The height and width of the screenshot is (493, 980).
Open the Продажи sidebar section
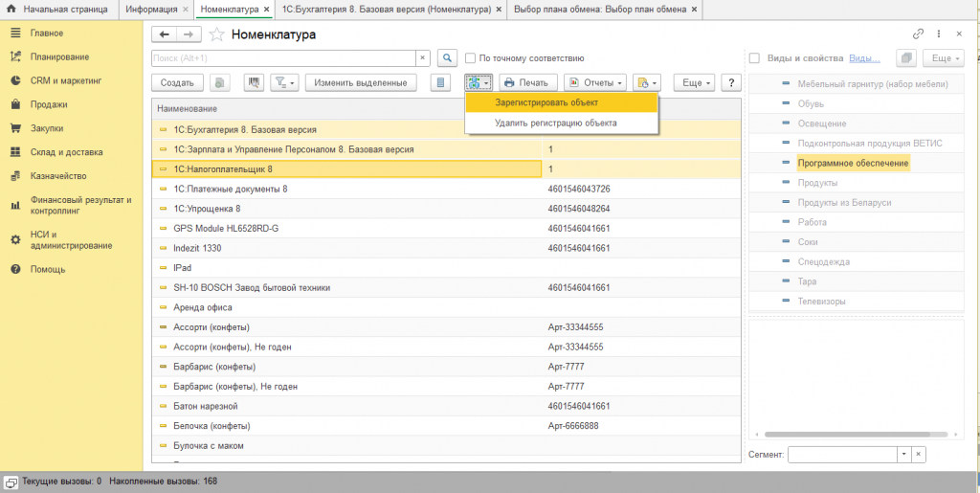point(49,104)
